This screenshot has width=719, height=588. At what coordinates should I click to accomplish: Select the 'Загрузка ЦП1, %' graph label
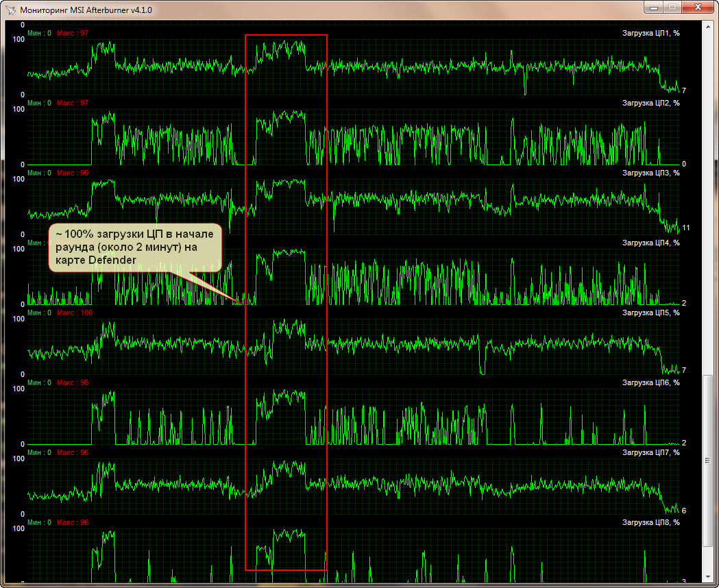(x=650, y=33)
